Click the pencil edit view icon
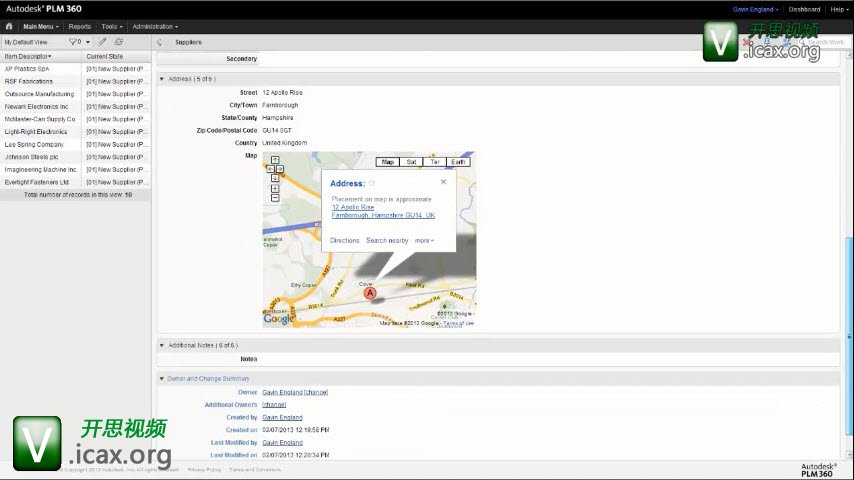Screen dimensions: 854x480 pos(102,42)
